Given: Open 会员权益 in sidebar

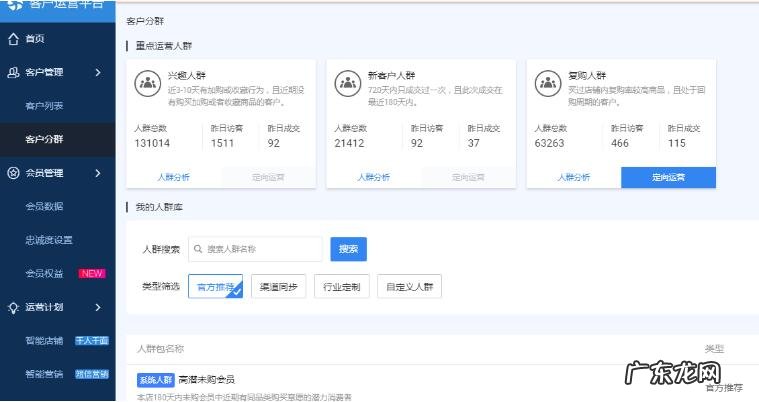Looking at the screenshot, I should (x=44, y=274).
